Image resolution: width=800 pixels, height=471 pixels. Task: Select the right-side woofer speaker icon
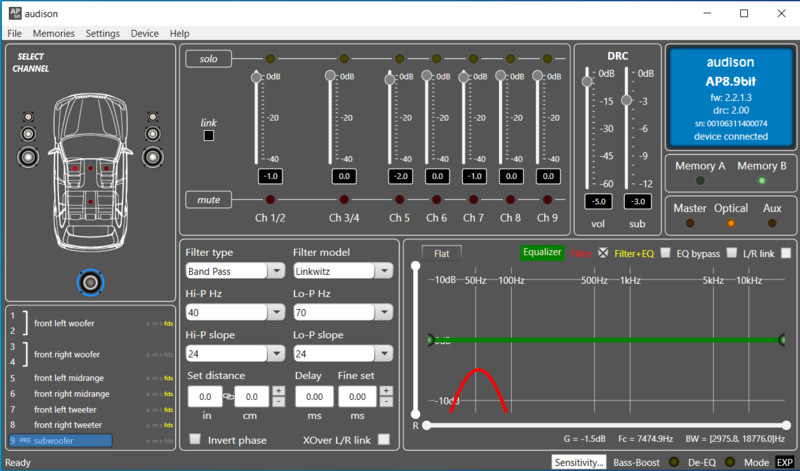tap(153, 157)
